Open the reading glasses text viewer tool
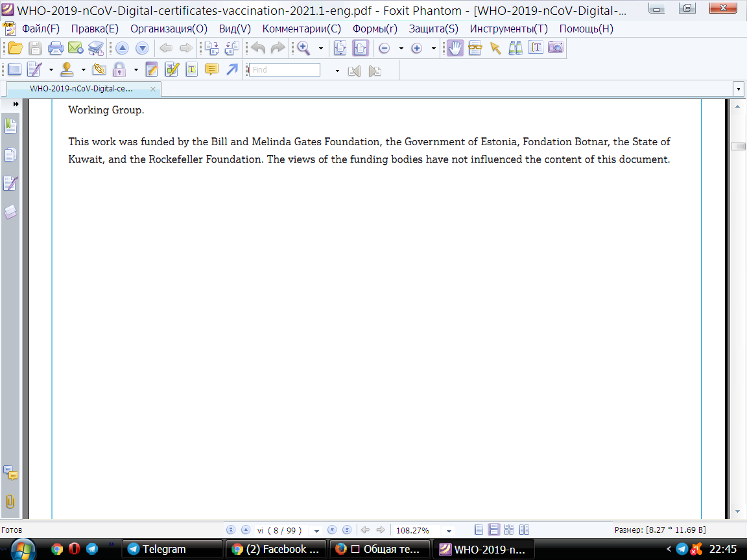 (x=475, y=48)
